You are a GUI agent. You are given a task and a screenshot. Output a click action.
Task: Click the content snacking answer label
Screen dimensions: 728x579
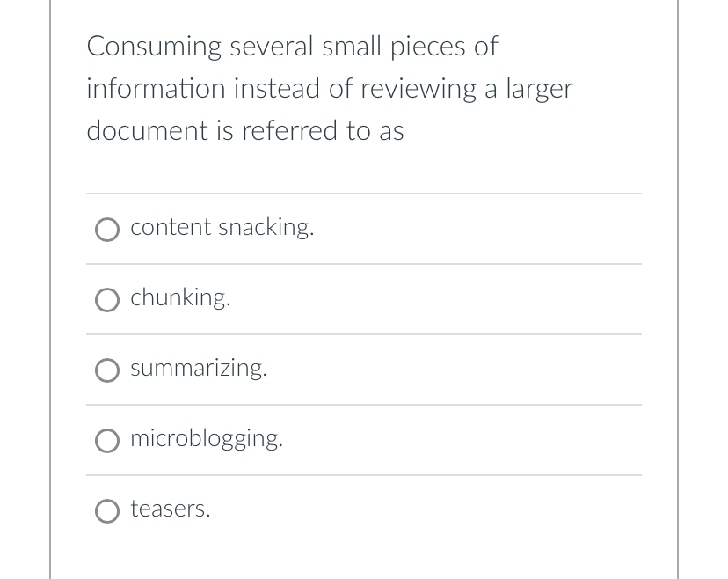coord(222,227)
